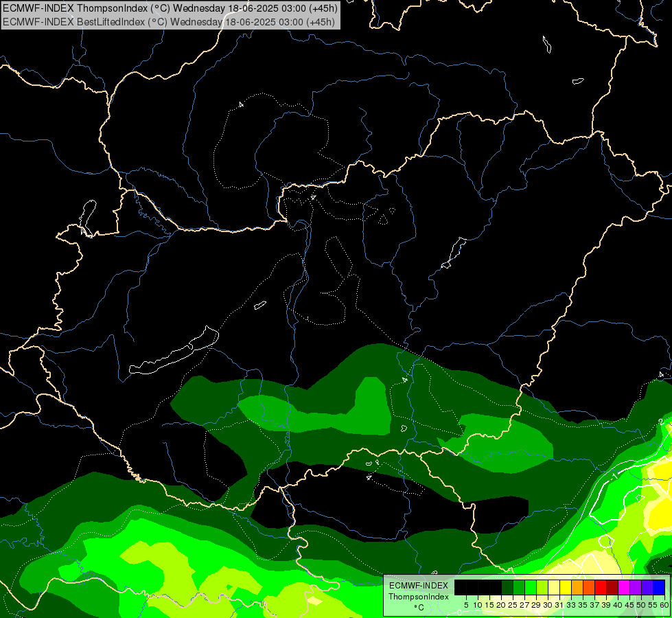Viewport: 672px width, 618px height.
Task: Click the bright green 27-29 legend swatch
Action: pyautogui.click(x=531, y=587)
